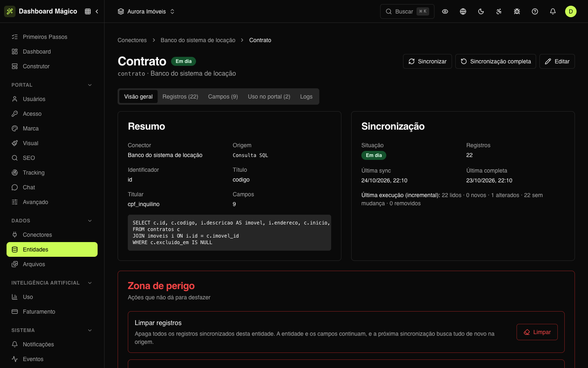
Task: Open Dashboard in the sidebar
Action: 52,52
